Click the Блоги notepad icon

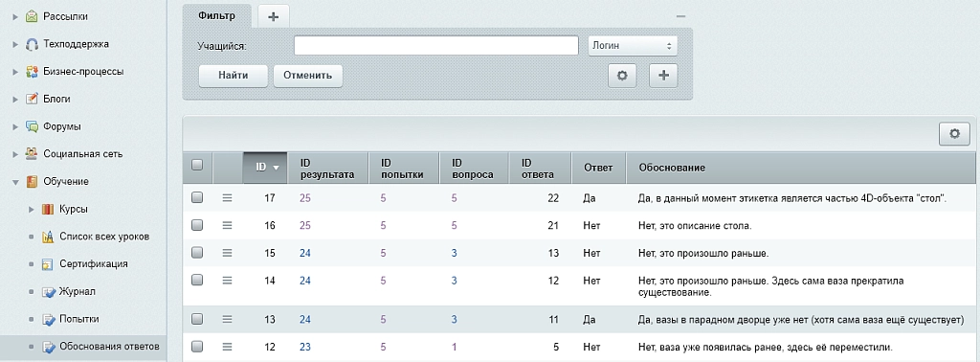click(x=32, y=99)
